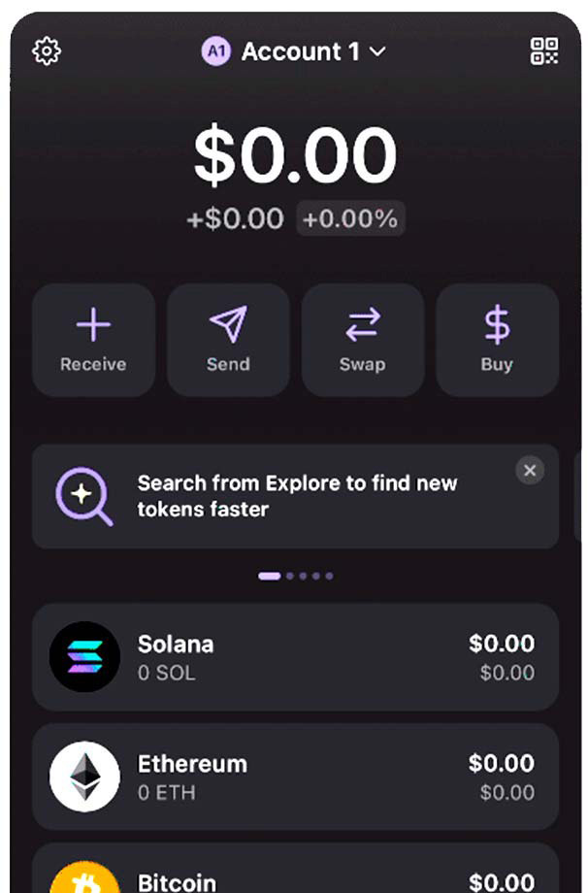Dismiss the Explore search tip banner
588x893 pixels.
[x=530, y=471]
